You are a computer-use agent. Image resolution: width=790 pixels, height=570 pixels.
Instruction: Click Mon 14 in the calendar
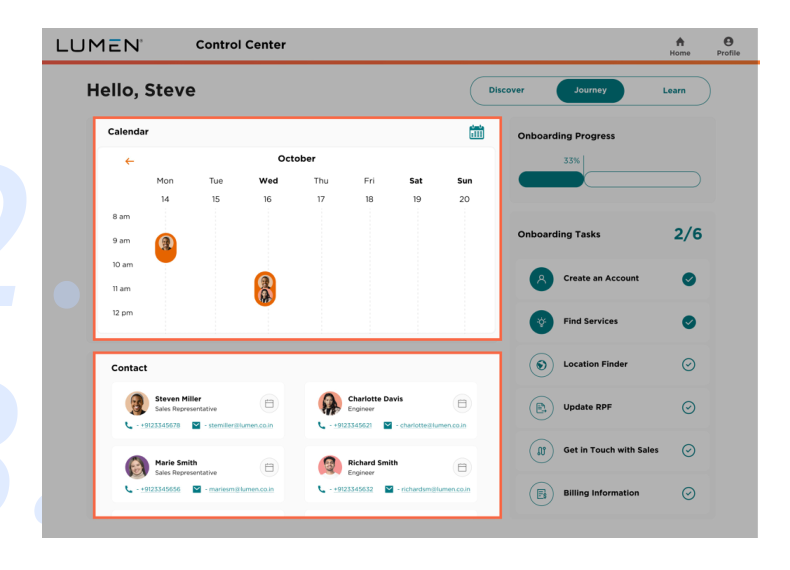click(x=165, y=189)
